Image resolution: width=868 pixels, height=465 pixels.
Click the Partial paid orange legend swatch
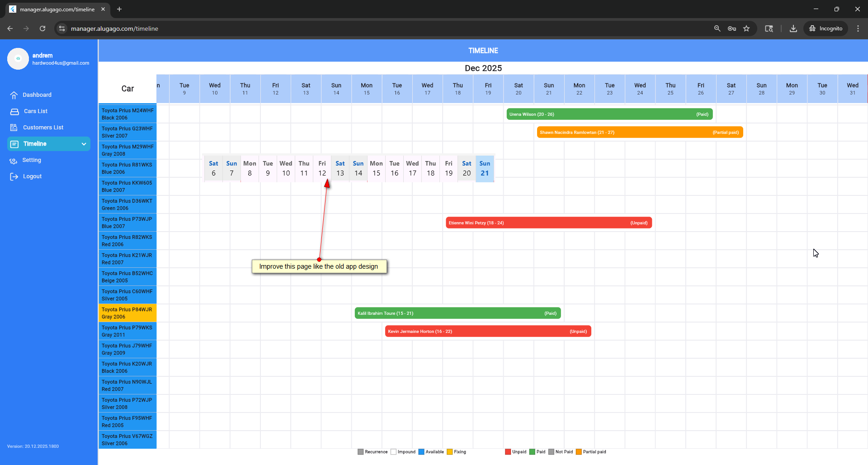(x=578, y=452)
